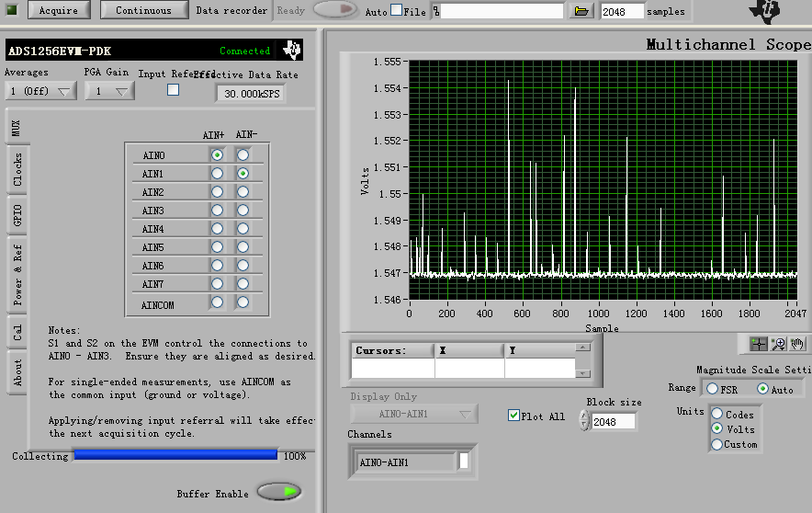Open the PGA Gain dropdown

[109, 91]
